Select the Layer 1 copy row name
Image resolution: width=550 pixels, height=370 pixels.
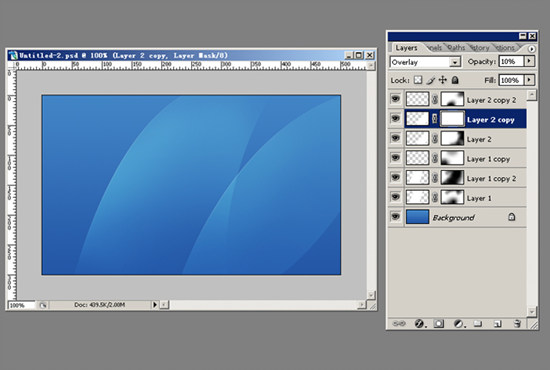tap(488, 159)
